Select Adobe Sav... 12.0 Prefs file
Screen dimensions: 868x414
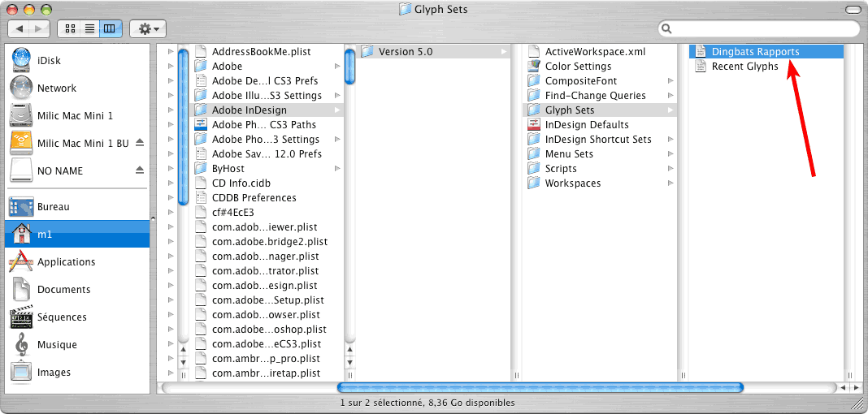coord(267,154)
